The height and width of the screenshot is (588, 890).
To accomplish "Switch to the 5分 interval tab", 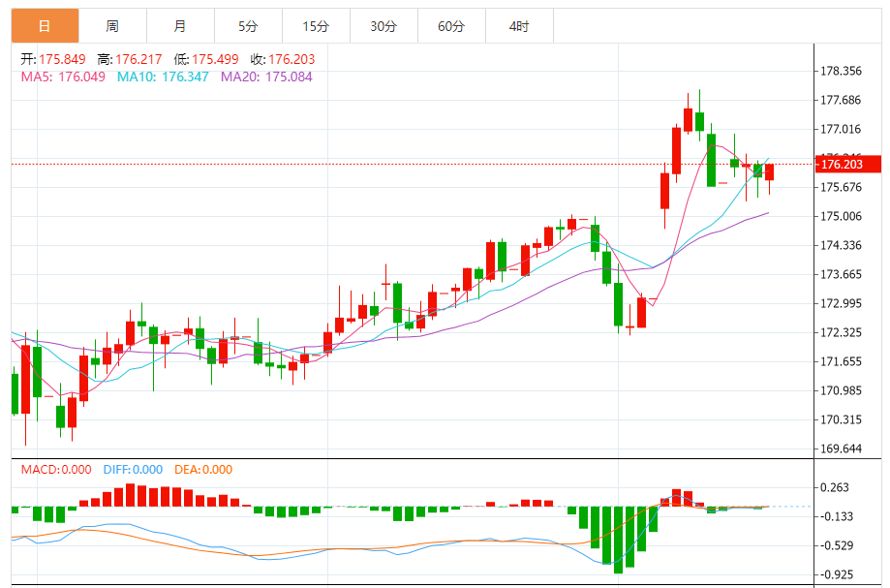I will 248,26.
